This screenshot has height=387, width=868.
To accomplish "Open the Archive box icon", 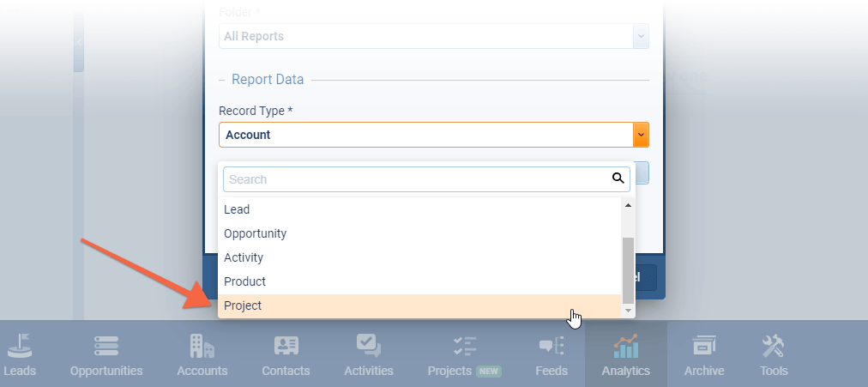I will point(703,347).
